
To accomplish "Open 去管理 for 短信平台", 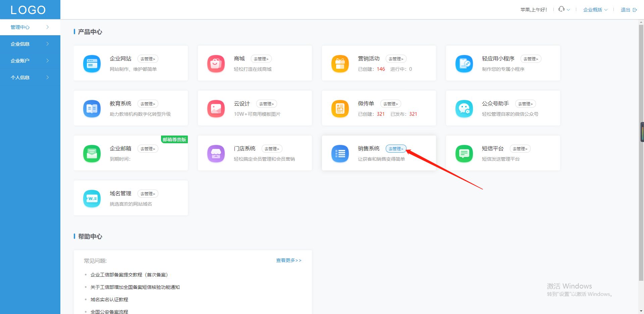I will coord(520,149).
